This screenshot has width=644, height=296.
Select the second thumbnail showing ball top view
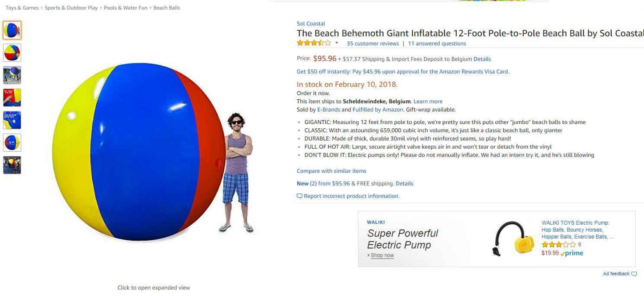pyautogui.click(x=12, y=53)
